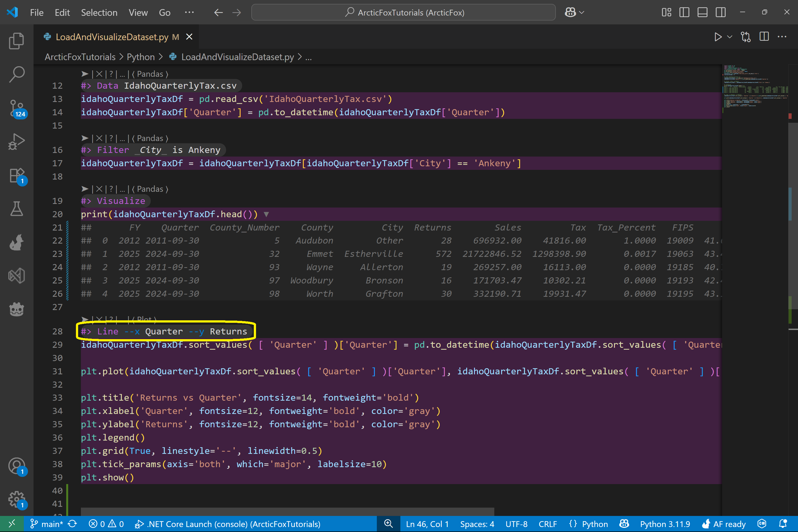Open the run button dropdown arrow

pos(730,37)
